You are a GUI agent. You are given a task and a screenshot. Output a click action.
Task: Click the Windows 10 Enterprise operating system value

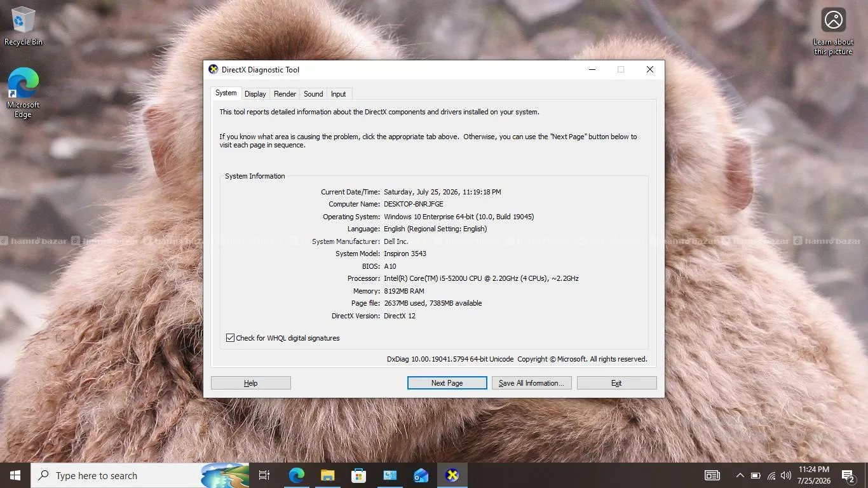click(459, 217)
